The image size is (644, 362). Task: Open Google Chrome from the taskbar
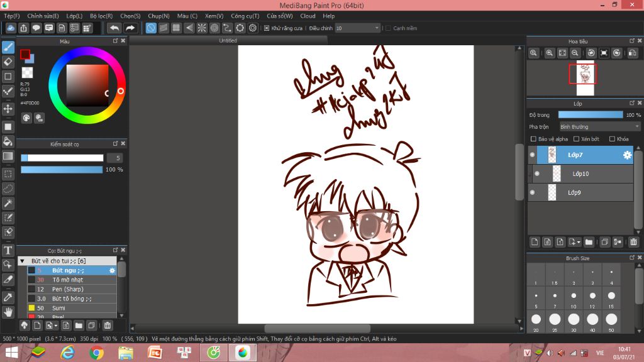pyautogui.click(x=96, y=353)
